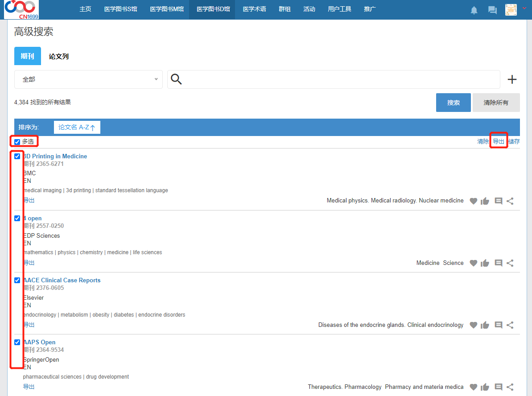Uncheck the 4 open checkbox
Viewport: 532px width, 396px height.
(17, 218)
